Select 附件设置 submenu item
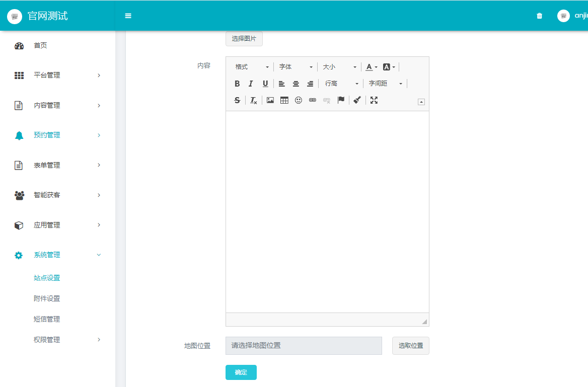Image resolution: width=588 pixels, height=387 pixels. point(47,298)
